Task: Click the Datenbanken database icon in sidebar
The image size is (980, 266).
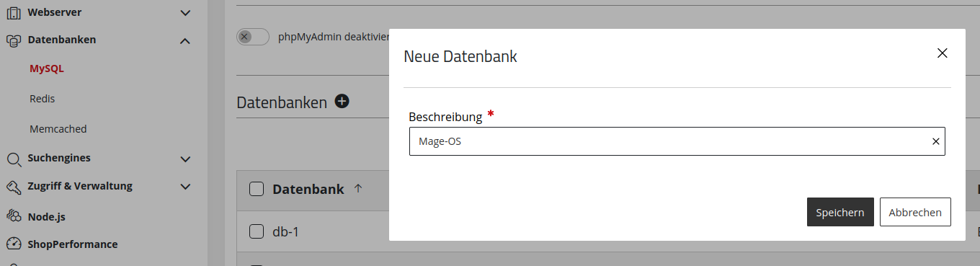Action: 13,40
